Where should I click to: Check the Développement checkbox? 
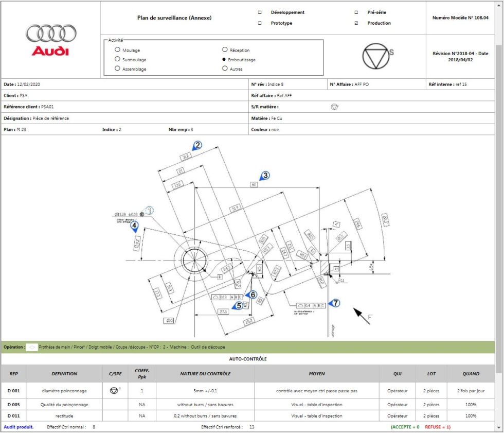pyautogui.click(x=259, y=12)
